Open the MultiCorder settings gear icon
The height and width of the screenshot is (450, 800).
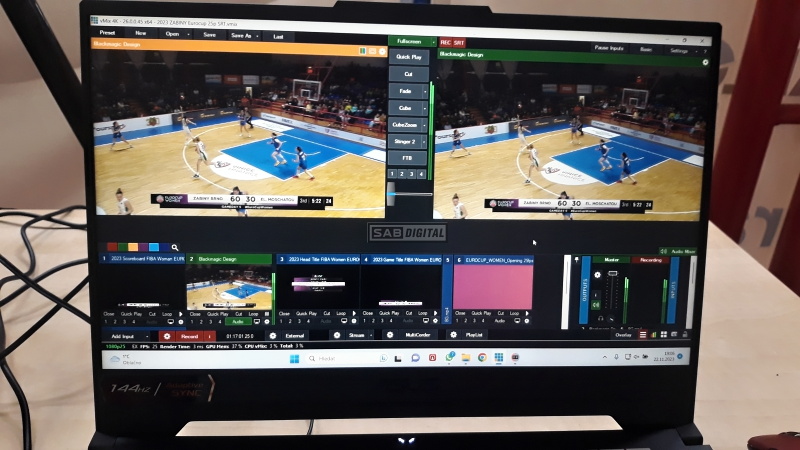point(389,336)
